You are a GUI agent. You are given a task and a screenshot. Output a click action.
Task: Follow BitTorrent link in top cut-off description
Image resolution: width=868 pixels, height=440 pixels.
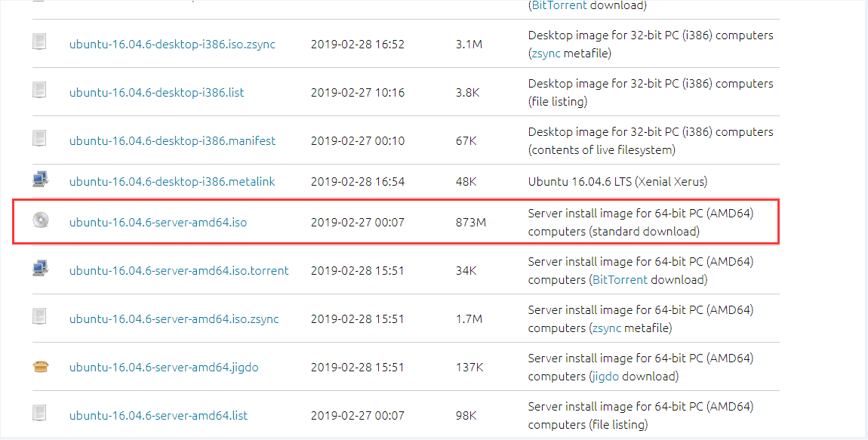(x=559, y=5)
